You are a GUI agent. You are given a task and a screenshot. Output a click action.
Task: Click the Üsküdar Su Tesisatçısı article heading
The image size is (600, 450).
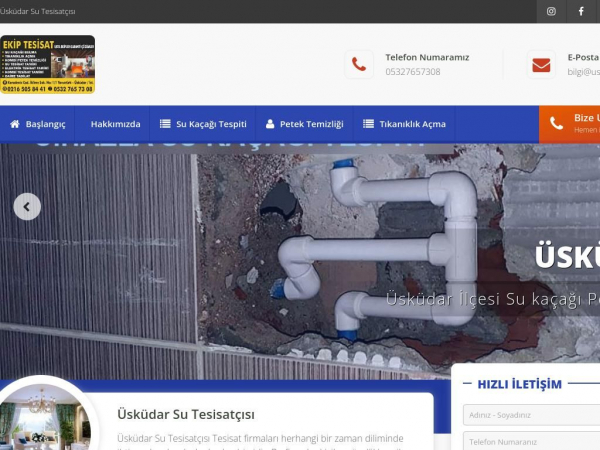[186, 414]
